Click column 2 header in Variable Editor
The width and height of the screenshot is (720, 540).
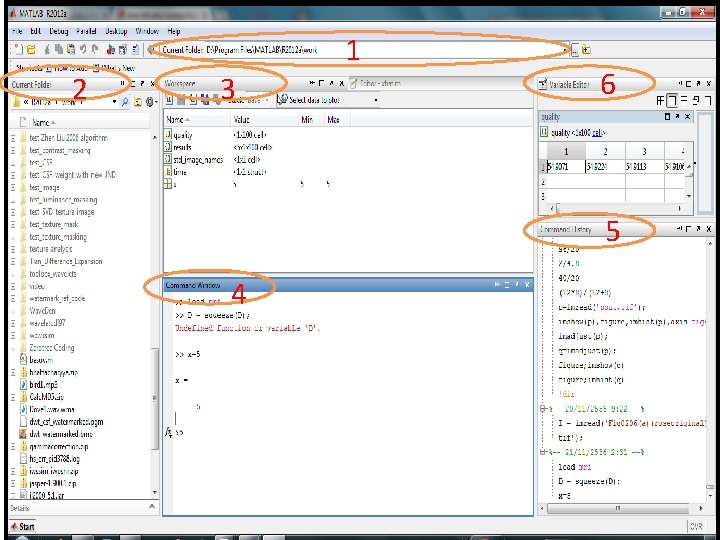point(605,152)
